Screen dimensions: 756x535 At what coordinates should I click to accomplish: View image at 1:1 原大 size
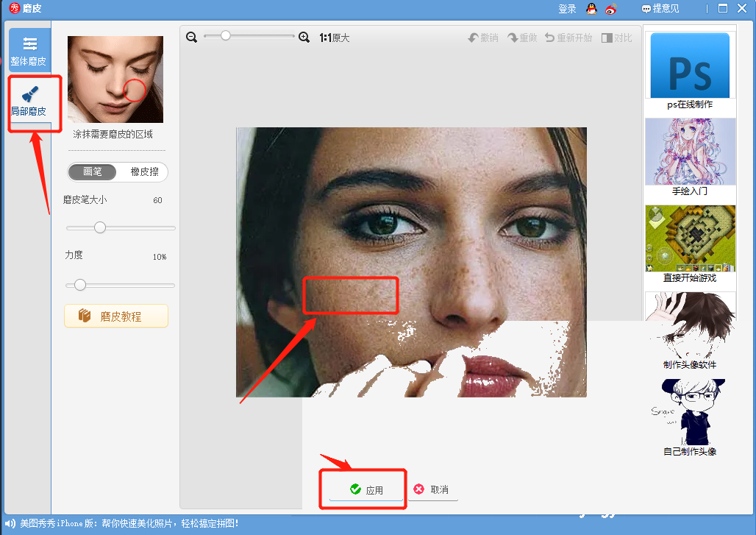tap(335, 38)
